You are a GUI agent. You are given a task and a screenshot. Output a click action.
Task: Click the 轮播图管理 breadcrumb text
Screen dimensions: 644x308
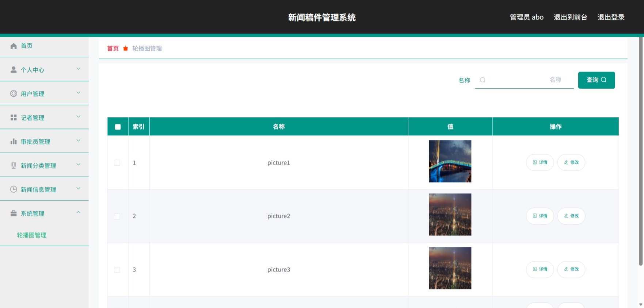click(147, 48)
